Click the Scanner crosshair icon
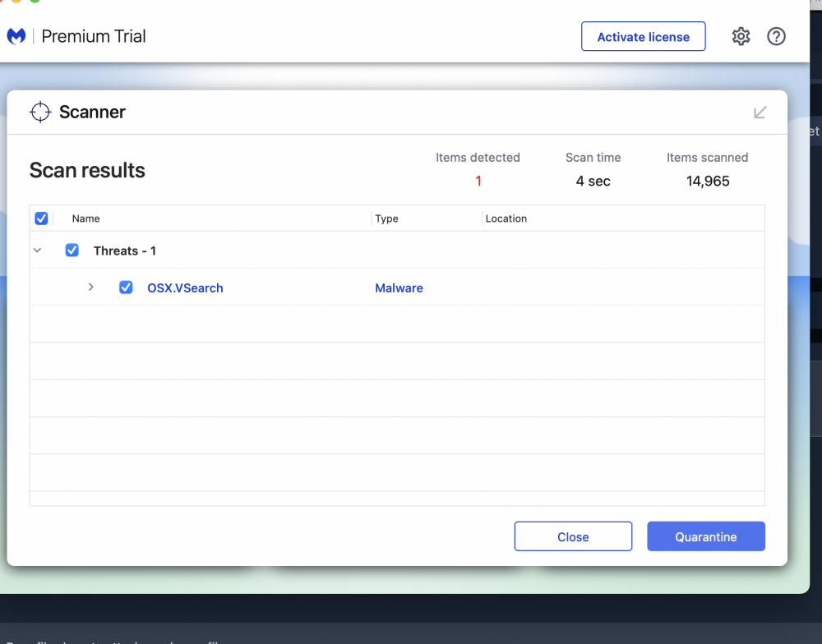Viewport: 822px width, 644px height. pos(40,113)
